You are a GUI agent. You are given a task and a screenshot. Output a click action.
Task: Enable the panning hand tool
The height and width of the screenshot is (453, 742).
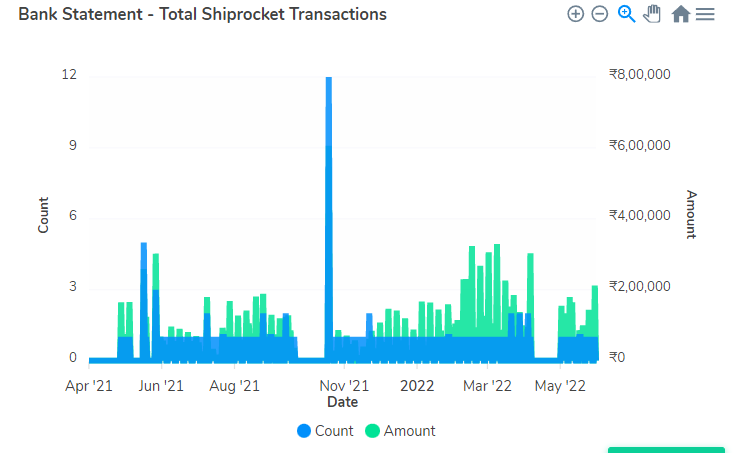click(x=652, y=14)
